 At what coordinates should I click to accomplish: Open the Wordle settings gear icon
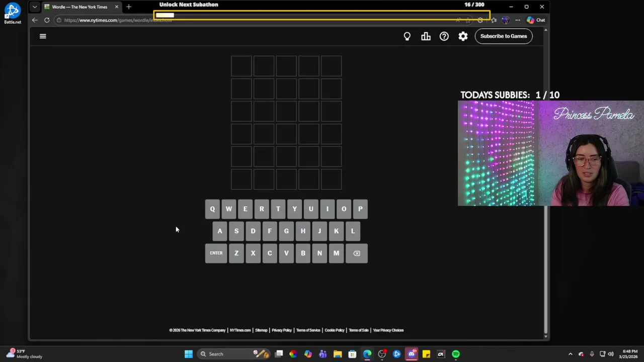click(x=463, y=36)
